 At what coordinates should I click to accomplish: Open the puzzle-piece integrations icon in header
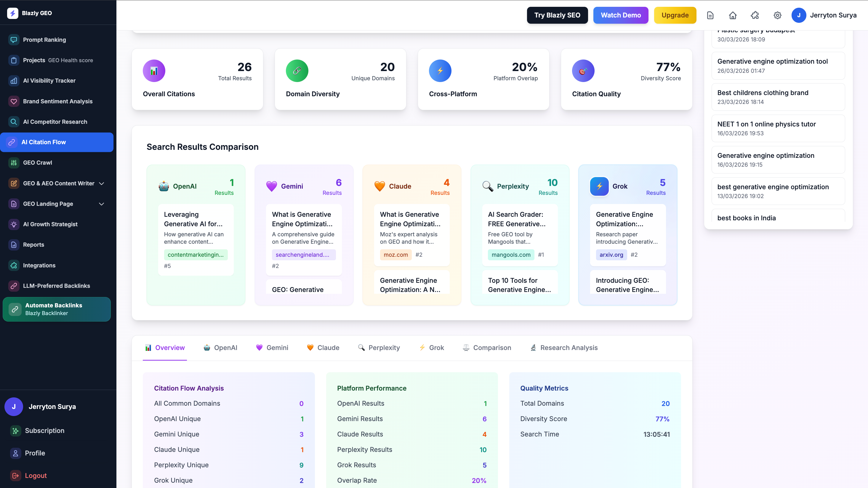coord(755,15)
